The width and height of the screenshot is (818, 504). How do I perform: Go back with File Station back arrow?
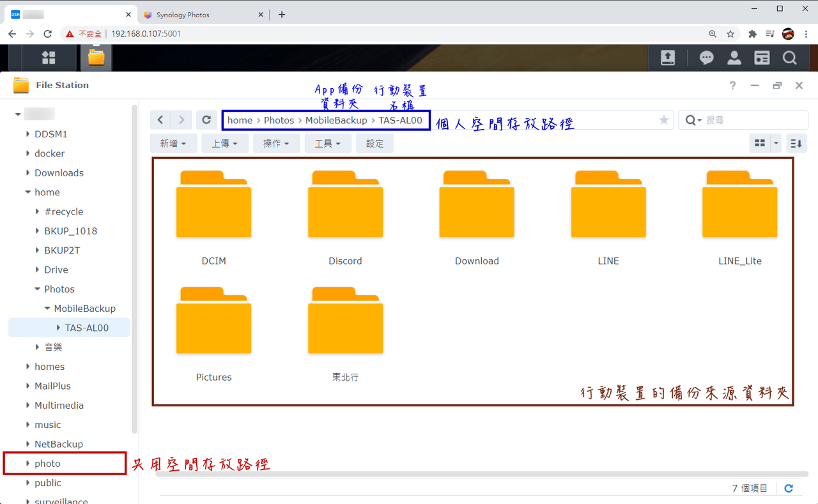tap(160, 120)
